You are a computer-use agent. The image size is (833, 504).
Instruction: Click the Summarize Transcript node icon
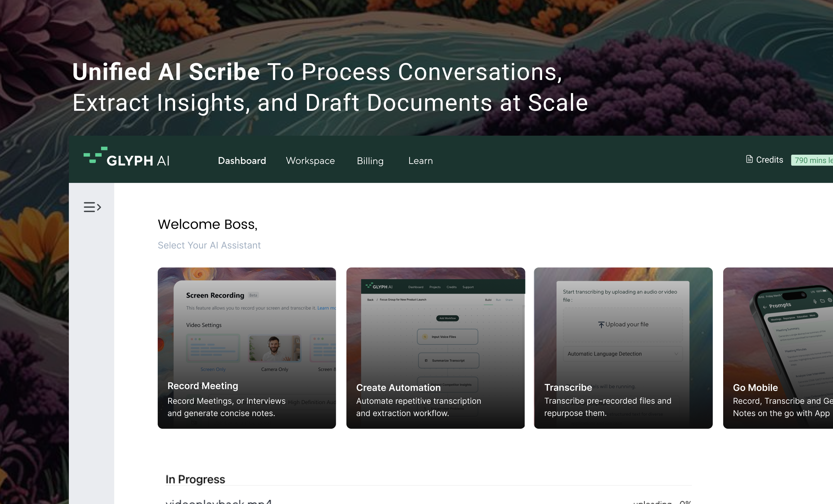click(x=426, y=361)
